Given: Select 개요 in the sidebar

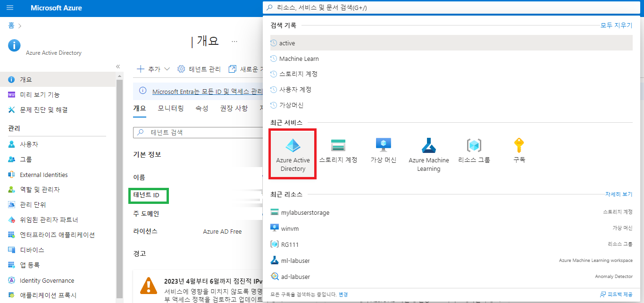Looking at the screenshot, I should [58, 79].
